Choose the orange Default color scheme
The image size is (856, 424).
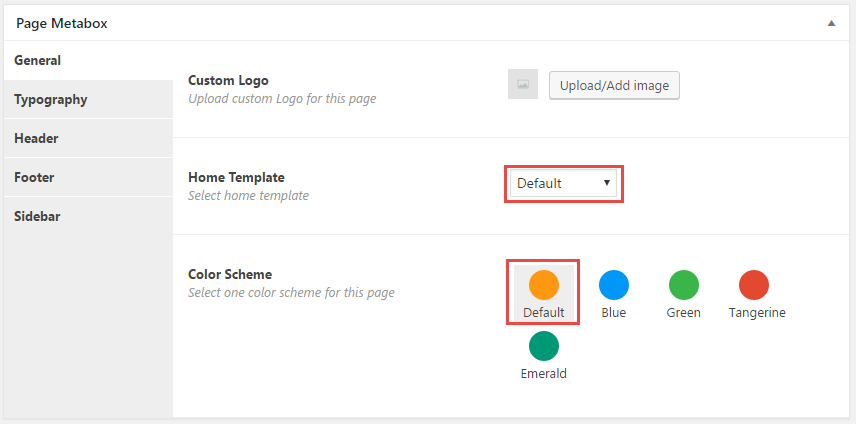point(544,285)
